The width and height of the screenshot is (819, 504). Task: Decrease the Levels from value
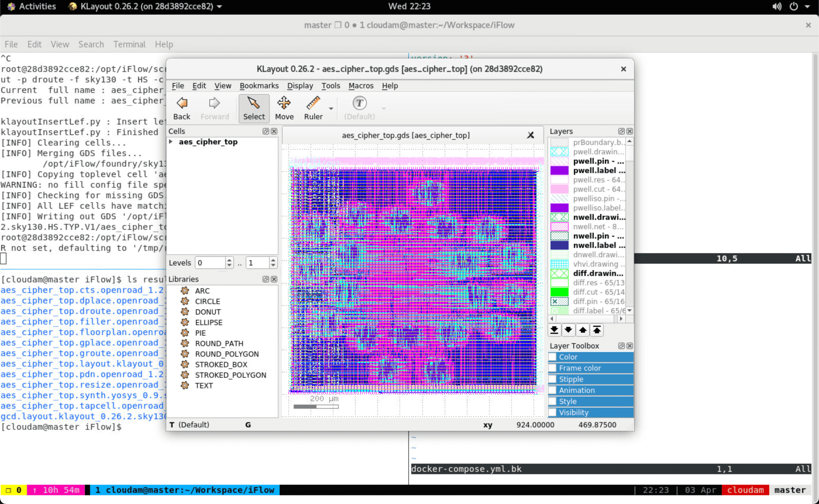pyautogui.click(x=229, y=266)
